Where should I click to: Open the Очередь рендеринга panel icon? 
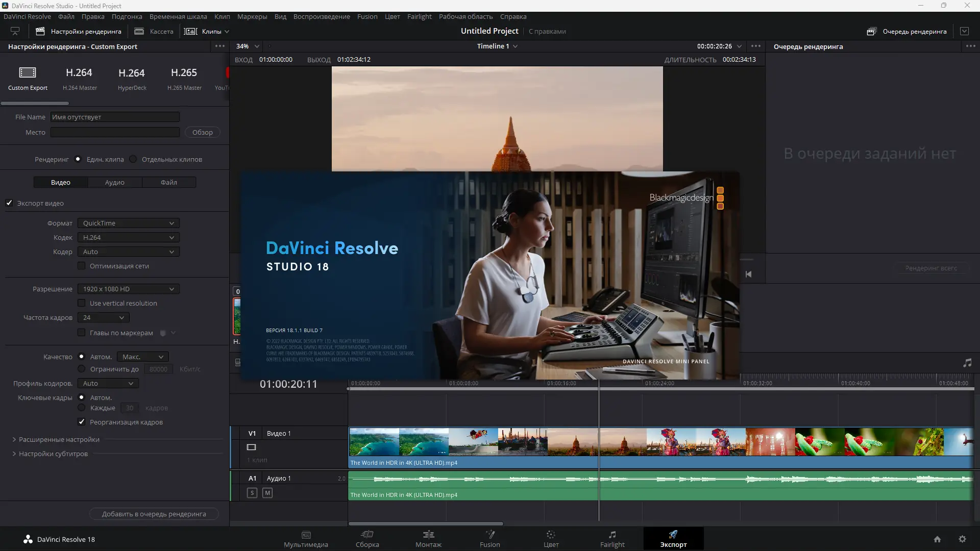(x=871, y=31)
